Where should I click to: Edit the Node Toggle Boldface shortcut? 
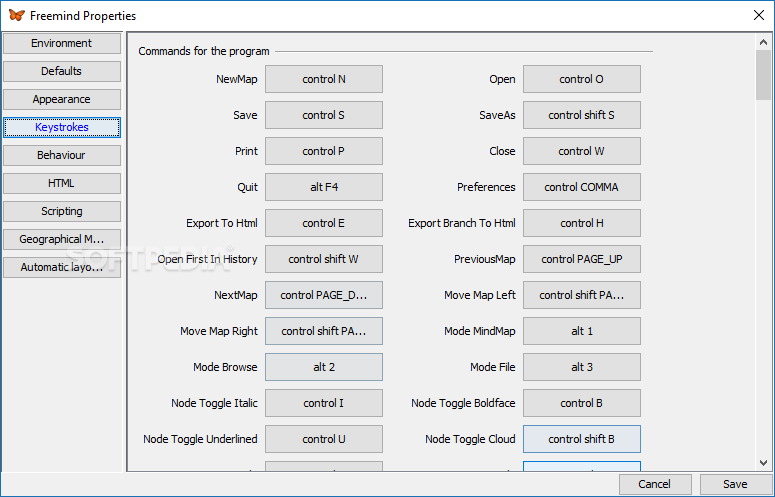point(582,404)
